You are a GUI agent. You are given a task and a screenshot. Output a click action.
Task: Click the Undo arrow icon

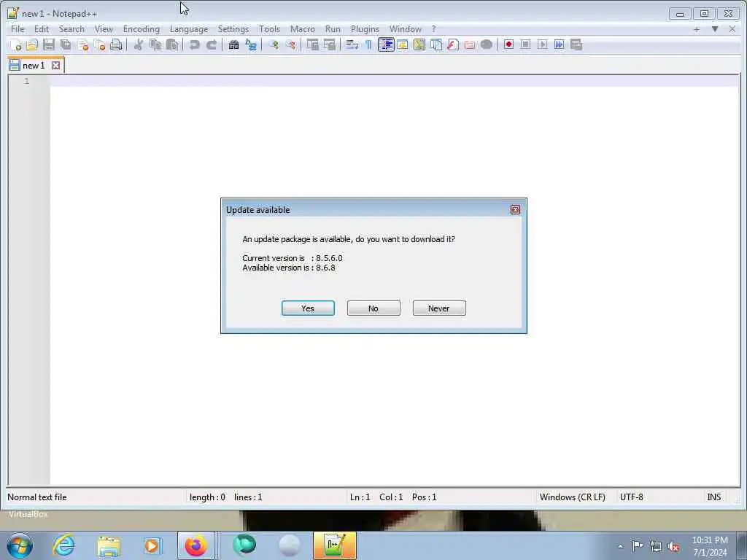pos(194,44)
